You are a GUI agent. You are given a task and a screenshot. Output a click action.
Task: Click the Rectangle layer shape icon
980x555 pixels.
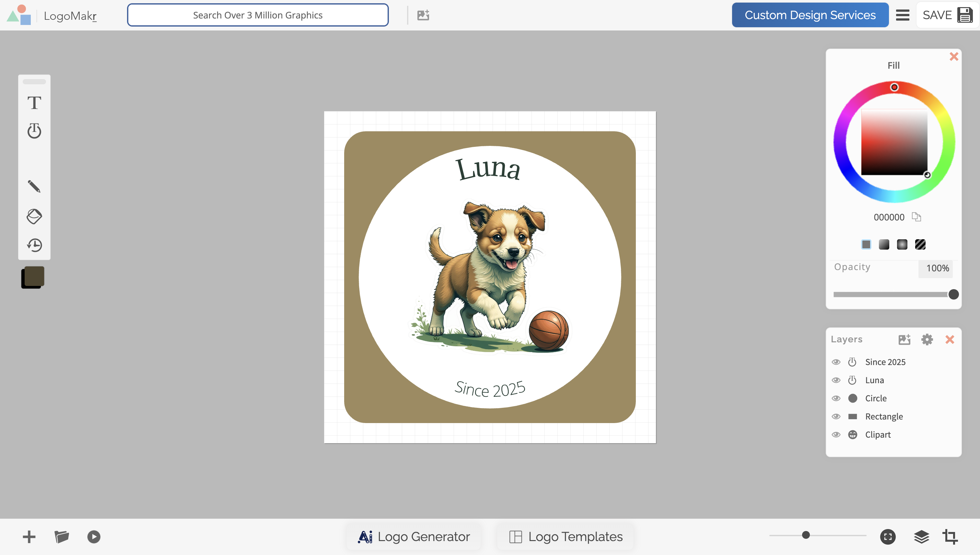(x=853, y=416)
